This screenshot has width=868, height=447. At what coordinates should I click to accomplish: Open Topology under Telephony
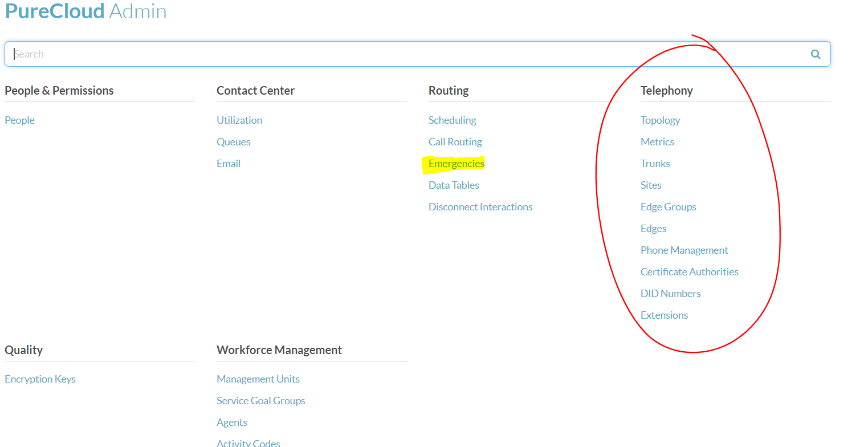(661, 120)
